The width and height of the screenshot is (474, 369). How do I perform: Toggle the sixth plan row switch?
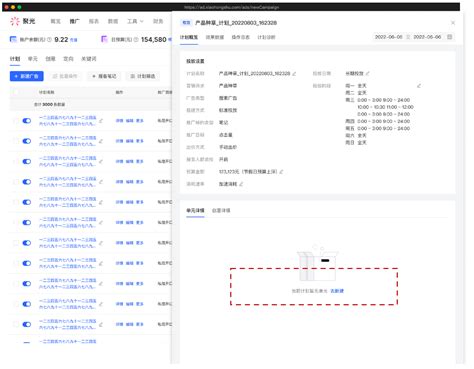pyautogui.click(x=27, y=222)
